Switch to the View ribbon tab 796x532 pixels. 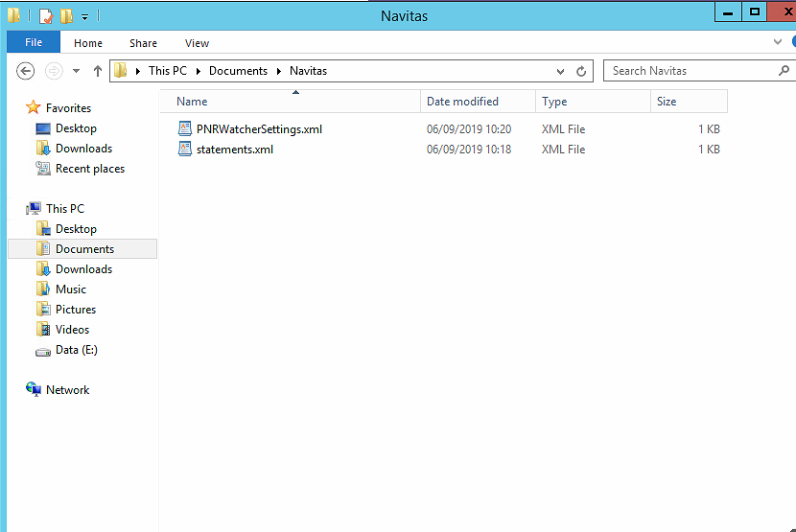[x=197, y=43]
